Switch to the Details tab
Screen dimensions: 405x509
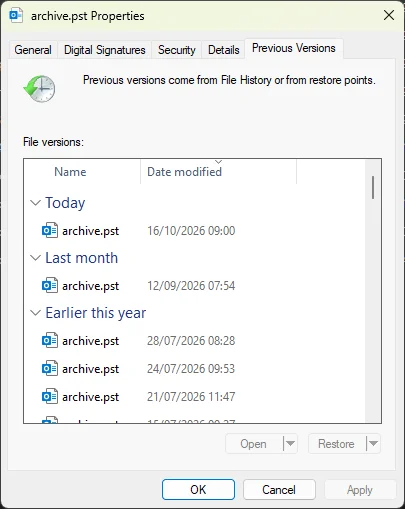(224, 50)
